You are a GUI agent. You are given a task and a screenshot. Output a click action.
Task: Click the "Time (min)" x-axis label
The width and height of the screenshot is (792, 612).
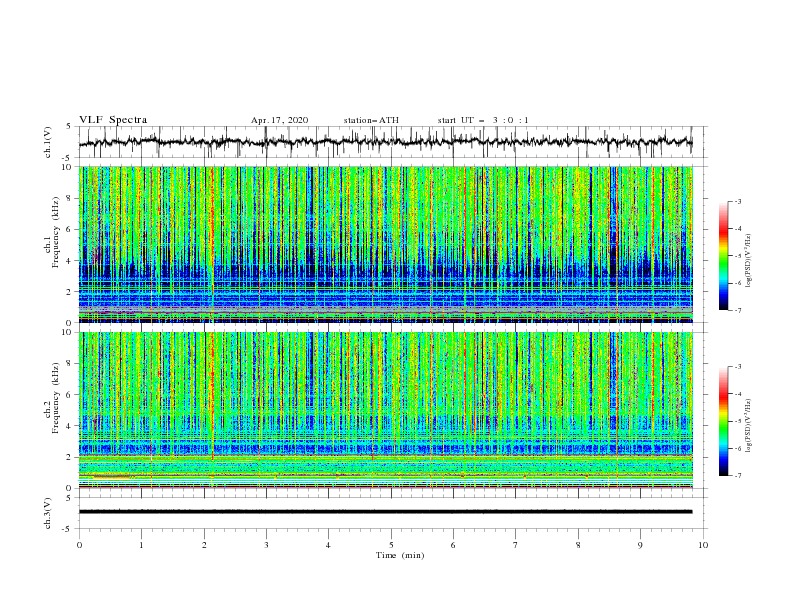pos(400,555)
